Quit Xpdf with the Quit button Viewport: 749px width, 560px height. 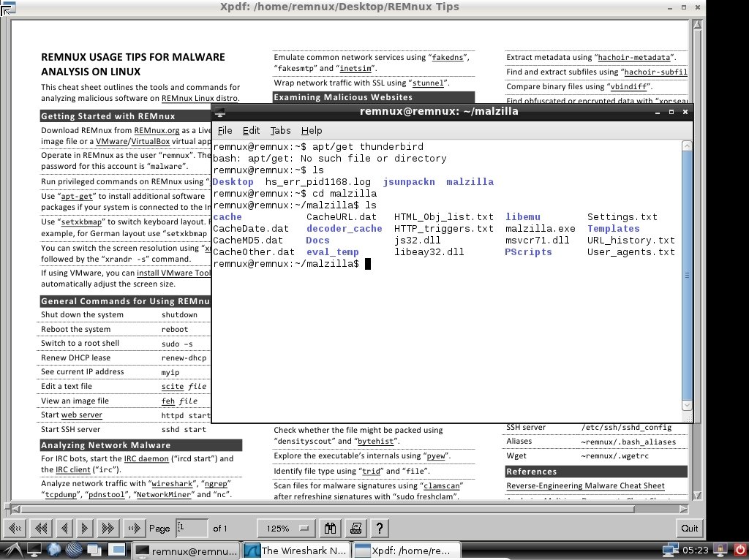point(689,528)
